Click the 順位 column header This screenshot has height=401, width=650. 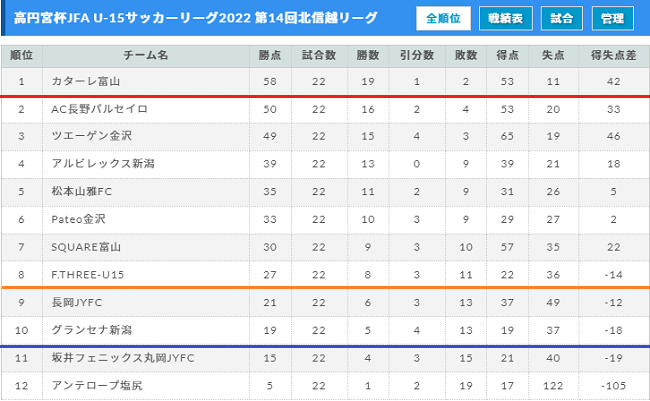pos(22,56)
